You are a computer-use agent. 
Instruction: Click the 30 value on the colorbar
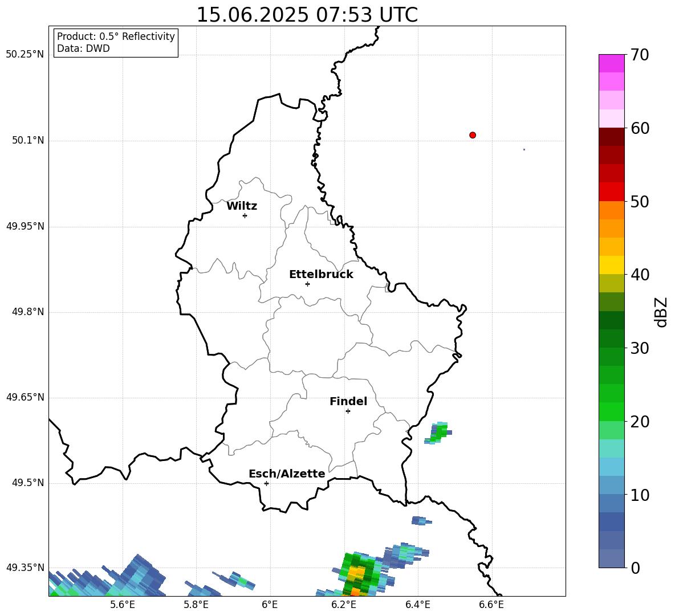pyautogui.click(x=640, y=348)
